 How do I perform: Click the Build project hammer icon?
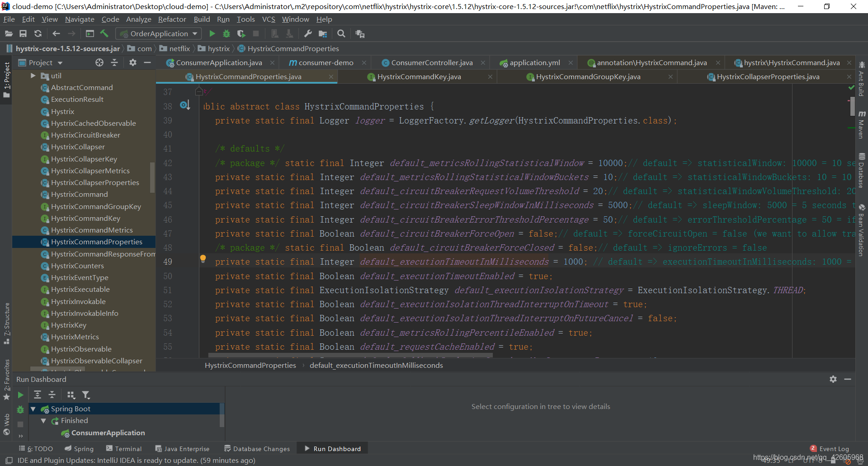click(104, 33)
